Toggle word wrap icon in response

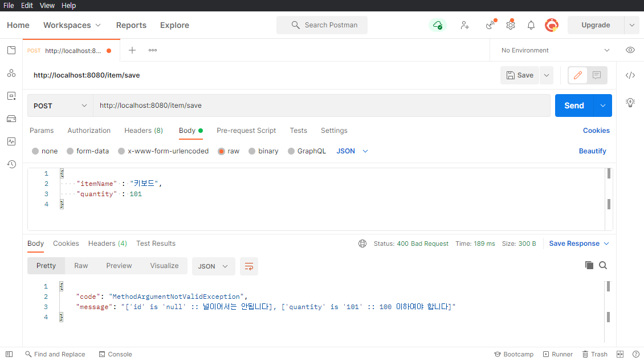click(249, 266)
